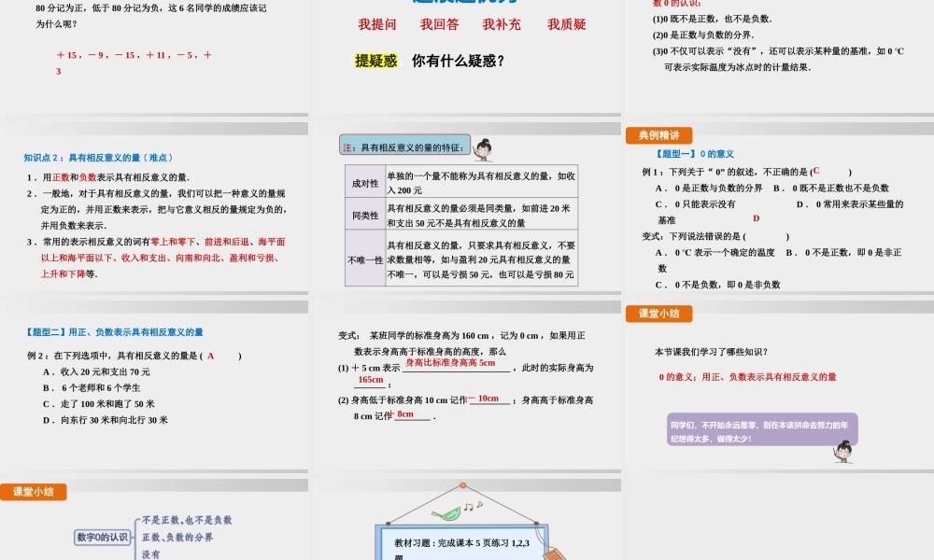Click the question 例2：在下列选项中
This screenshot has height=560, width=934.
tap(134, 356)
